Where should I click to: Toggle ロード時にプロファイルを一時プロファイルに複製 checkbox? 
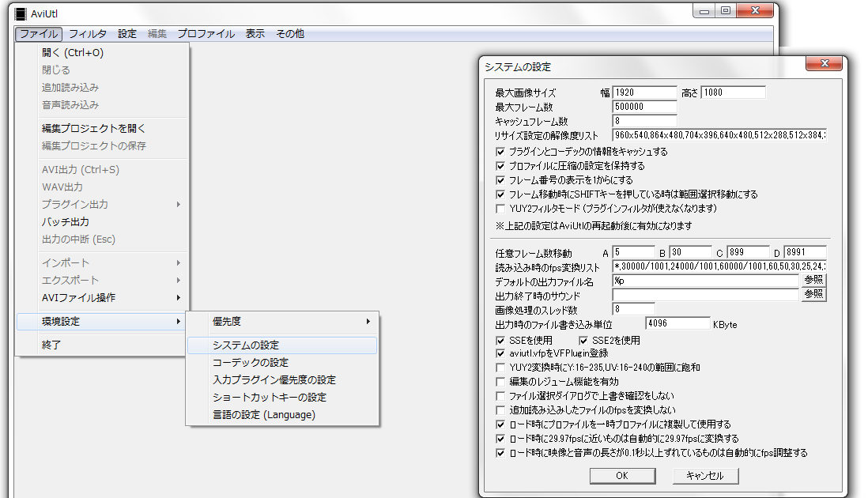[x=500, y=424]
